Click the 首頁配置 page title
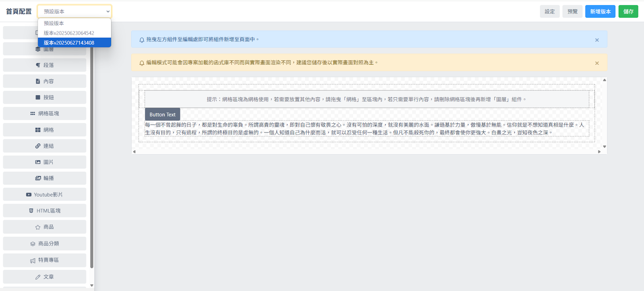This screenshot has height=291, width=644. coord(19,11)
